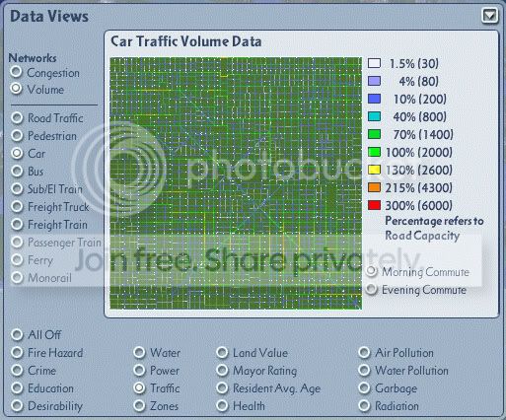
Task: Select the Traffic data view
Action: pos(139,387)
